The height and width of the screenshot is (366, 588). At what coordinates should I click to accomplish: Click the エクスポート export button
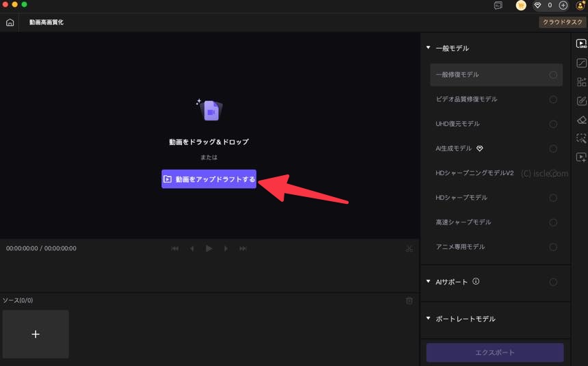point(495,352)
